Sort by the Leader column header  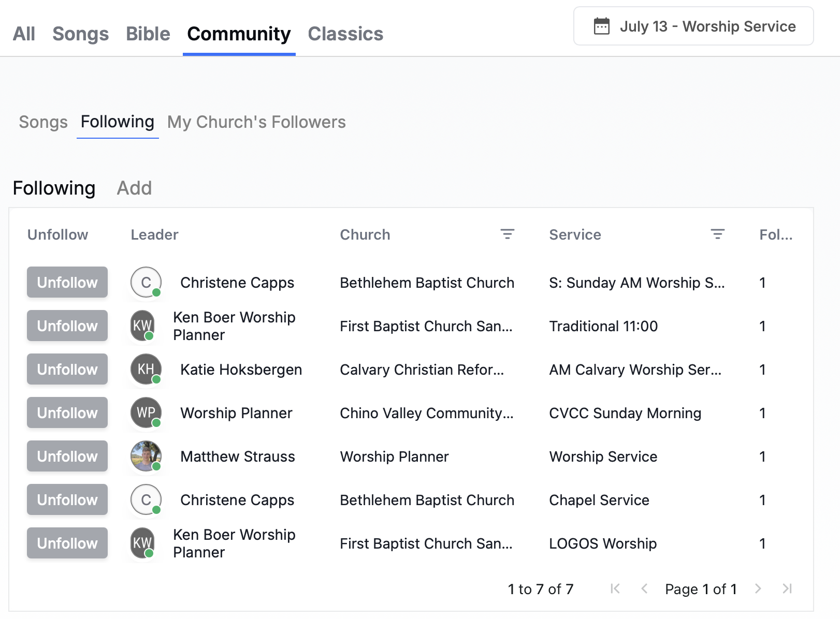tap(154, 235)
